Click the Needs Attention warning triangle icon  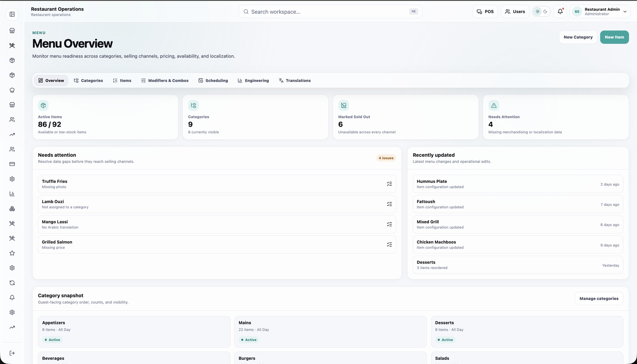[494, 105]
